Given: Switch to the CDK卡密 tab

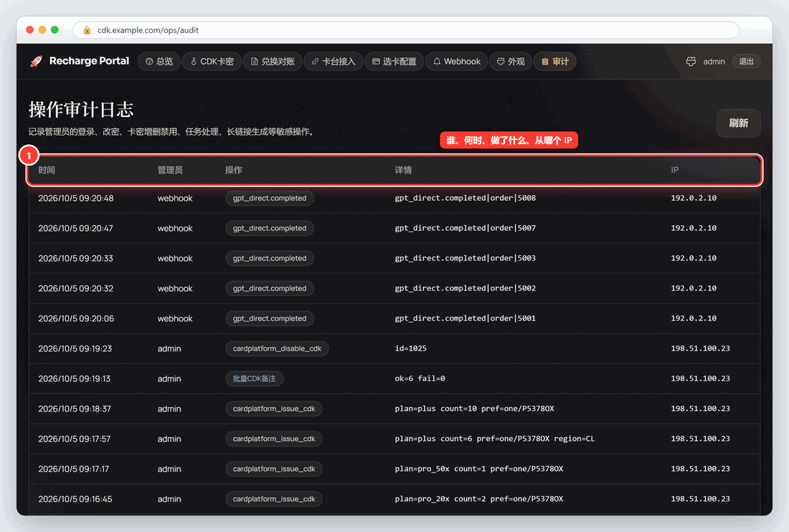Looking at the screenshot, I should 212,62.
